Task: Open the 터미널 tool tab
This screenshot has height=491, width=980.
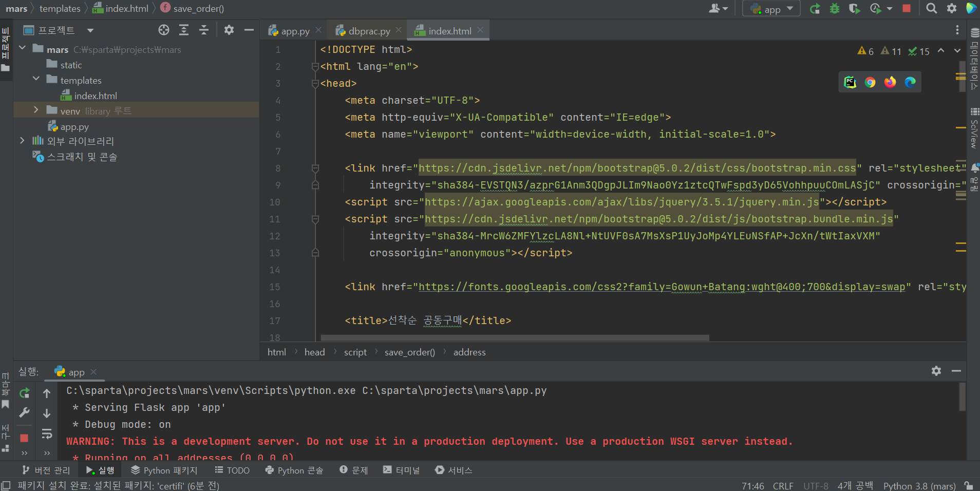Action: point(401,470)
